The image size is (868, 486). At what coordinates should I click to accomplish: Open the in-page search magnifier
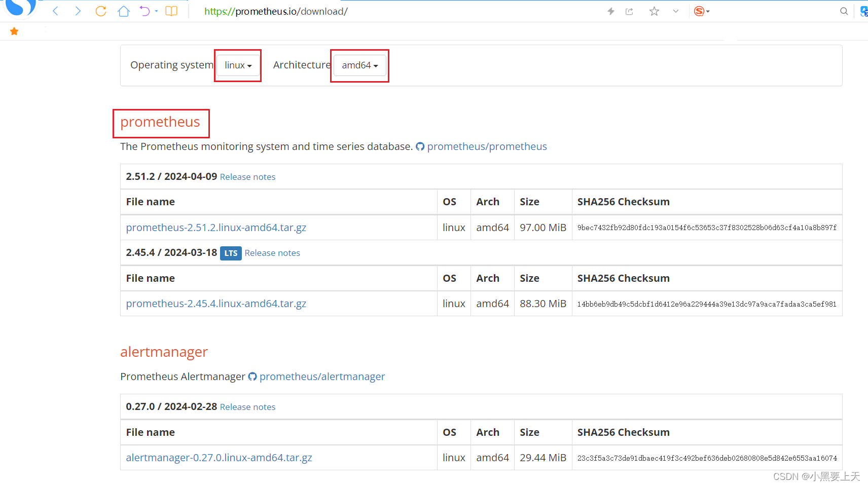pos(844,11)
